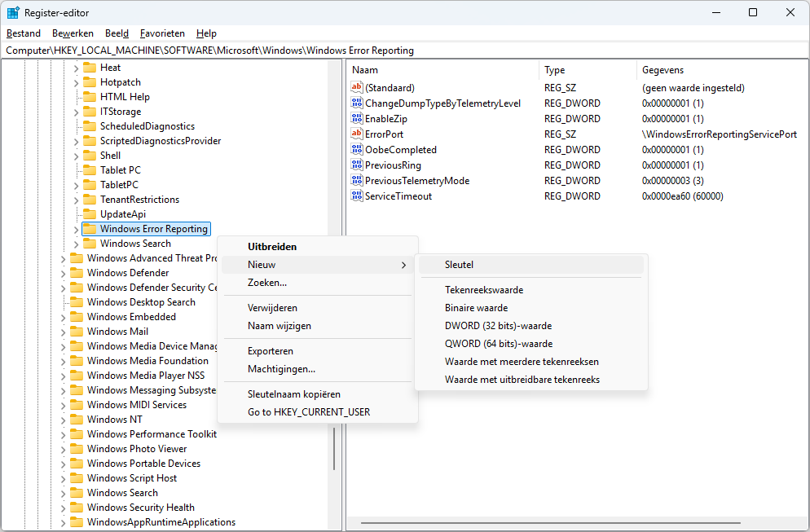Click the ChangeDumpTypeByTelemetryLevel DWORD icon
The height and width of the screenshot is (532, 810).
click(356, 103)
